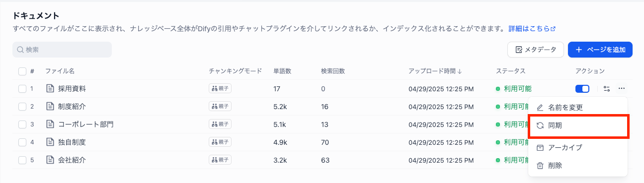Open the メタデータ button
Screen dimensions: 644x183
tap(535, 50)
